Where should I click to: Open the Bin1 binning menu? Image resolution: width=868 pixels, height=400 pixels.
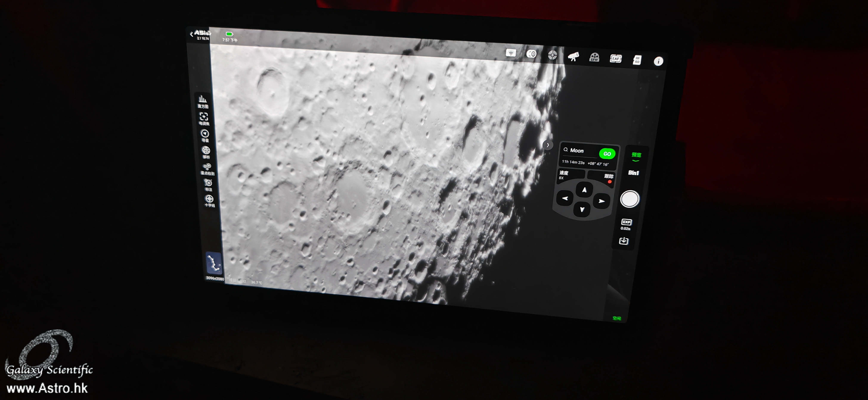[634, 173]
